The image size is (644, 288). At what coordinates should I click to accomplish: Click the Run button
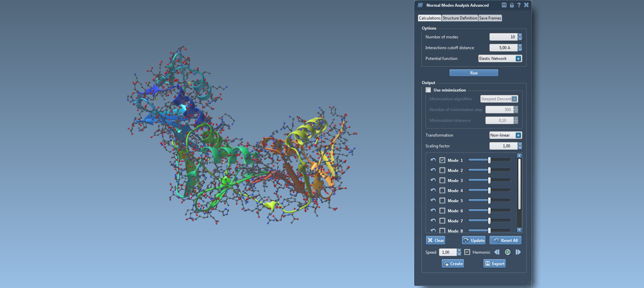(x=474, y=73)
